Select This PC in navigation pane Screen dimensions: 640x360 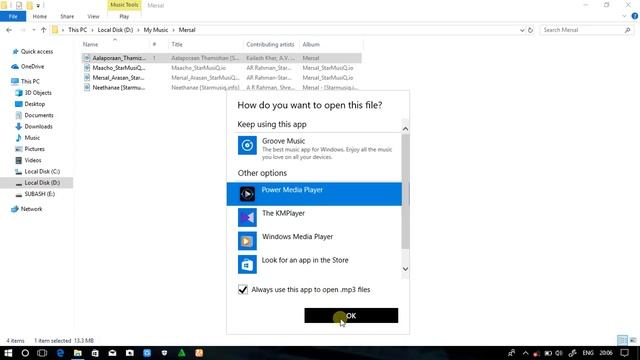click(30, 82)
